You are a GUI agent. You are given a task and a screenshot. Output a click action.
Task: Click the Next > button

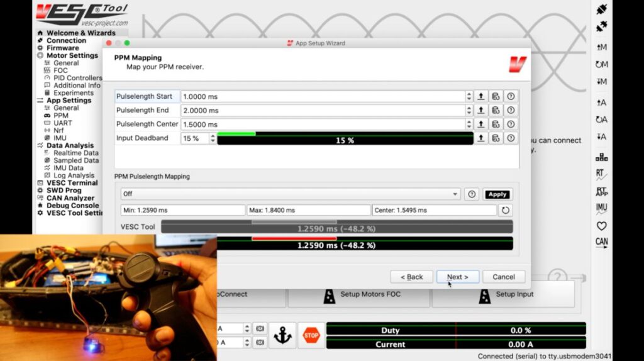pyautogui.click(x=458, y=277)
